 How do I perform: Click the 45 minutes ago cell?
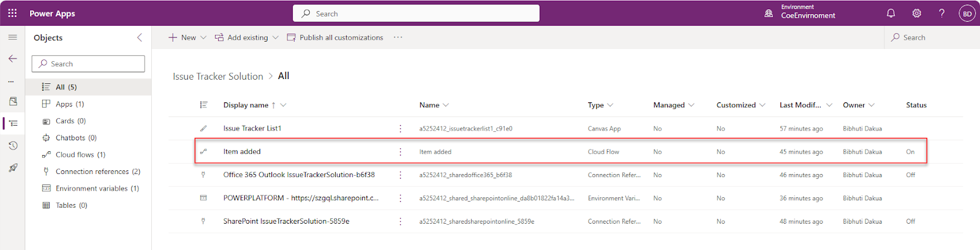pyautogui.click(x=801, y=152)
